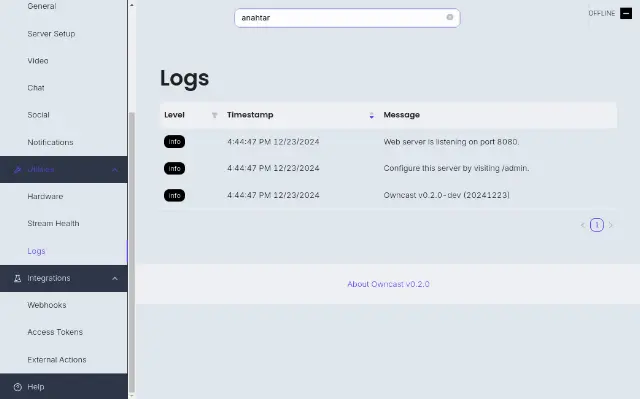The width and height of the screenshot is (640, 399).
Task: Click the Logs page heading
Action: [x=184, y=78]
